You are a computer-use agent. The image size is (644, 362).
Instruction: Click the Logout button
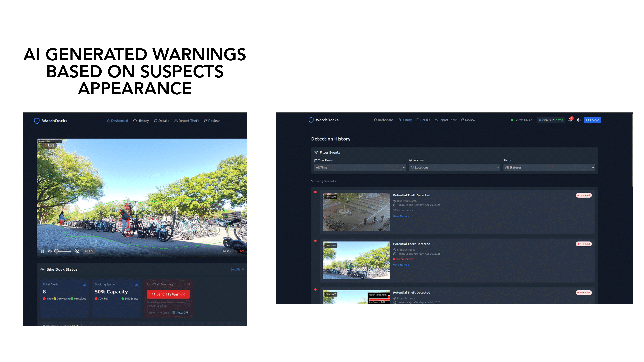(592, 120)
